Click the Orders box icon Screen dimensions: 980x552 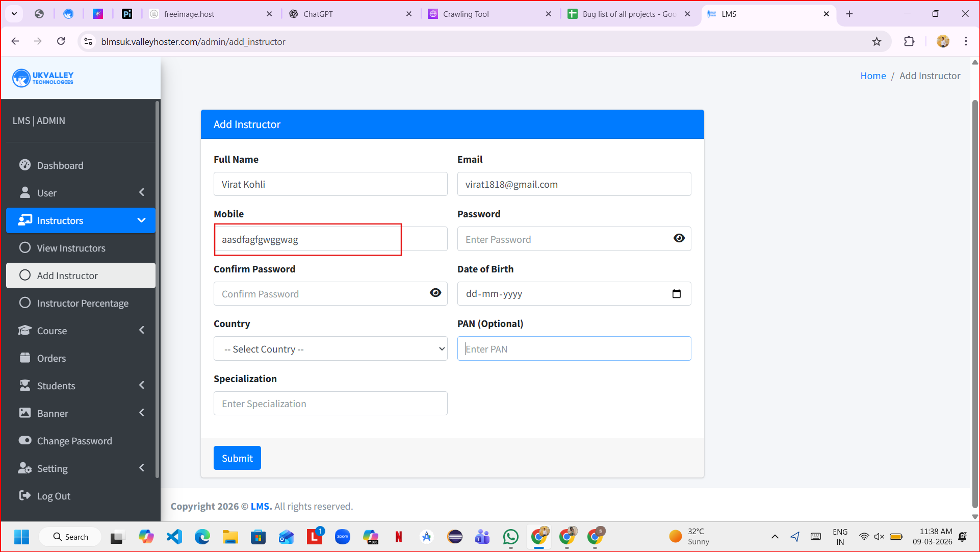24,358
